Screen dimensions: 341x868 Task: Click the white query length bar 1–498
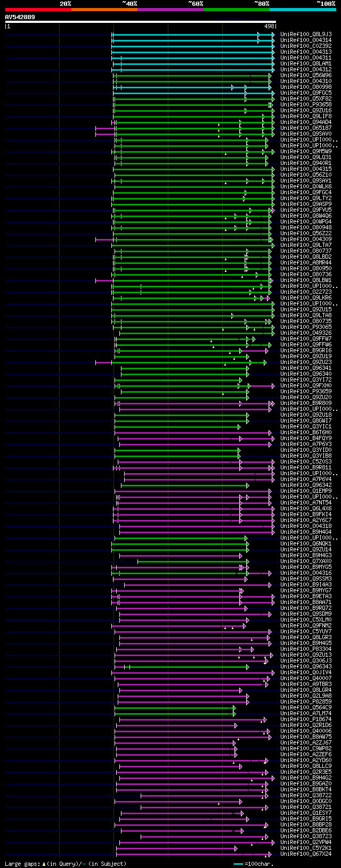coord(141,22)
